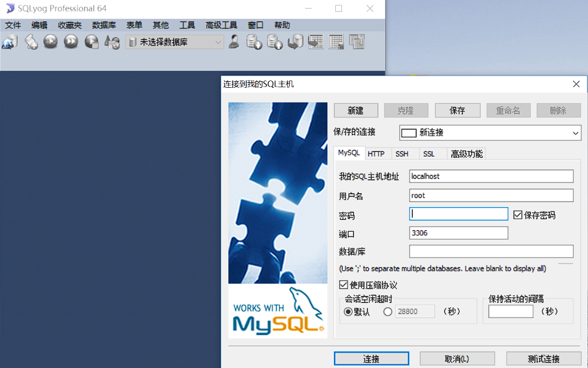Screen dimensions: 588x368
Task: Click the export database up-arrow icon
Action: (274, 42)
